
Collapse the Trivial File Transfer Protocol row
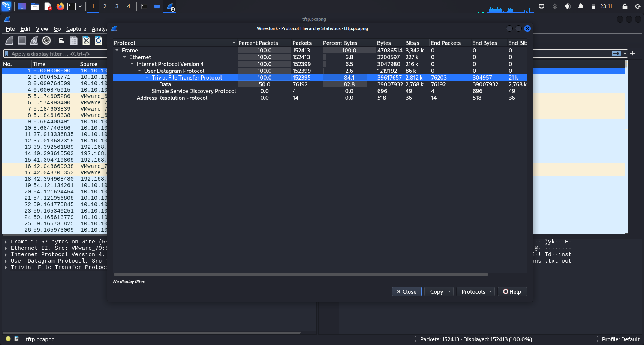coord(147,78)
